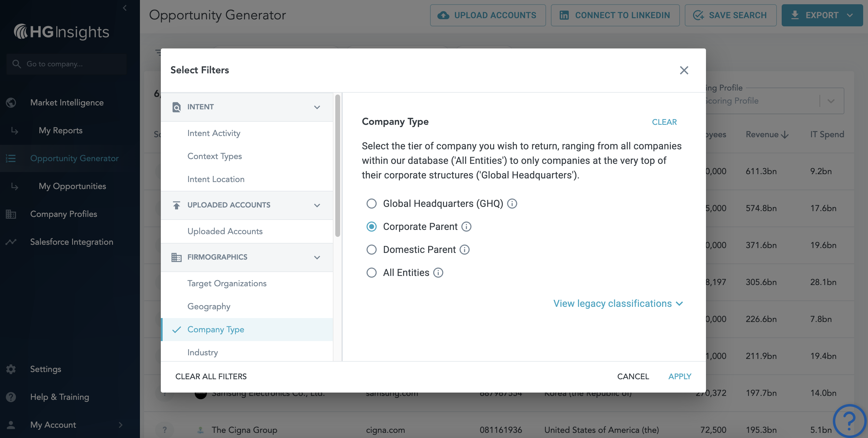The height and width of the screenshot is (438, 868).
Task: Select Global Headquarters (GHQ) radio button
Action: (x=371, y=204)
